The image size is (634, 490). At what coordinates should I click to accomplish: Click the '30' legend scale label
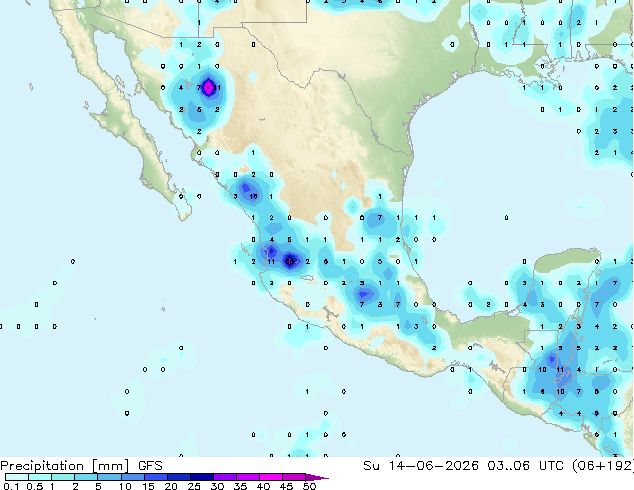(217, 486)
